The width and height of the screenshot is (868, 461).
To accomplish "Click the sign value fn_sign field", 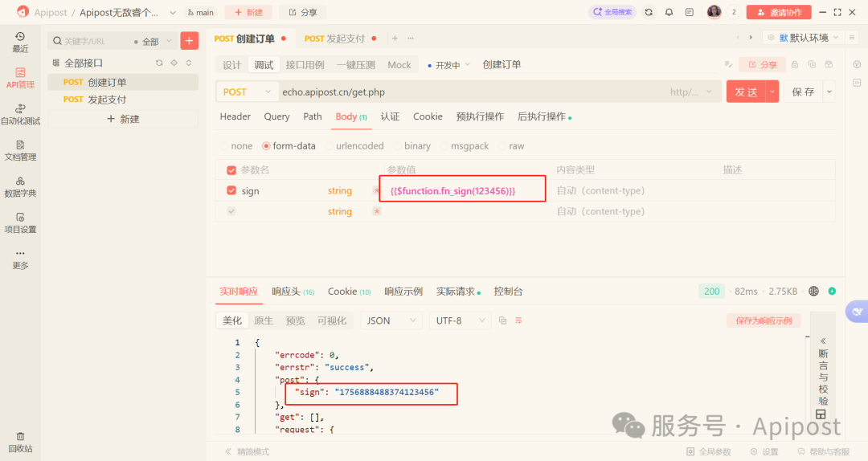I will (463, 190).
